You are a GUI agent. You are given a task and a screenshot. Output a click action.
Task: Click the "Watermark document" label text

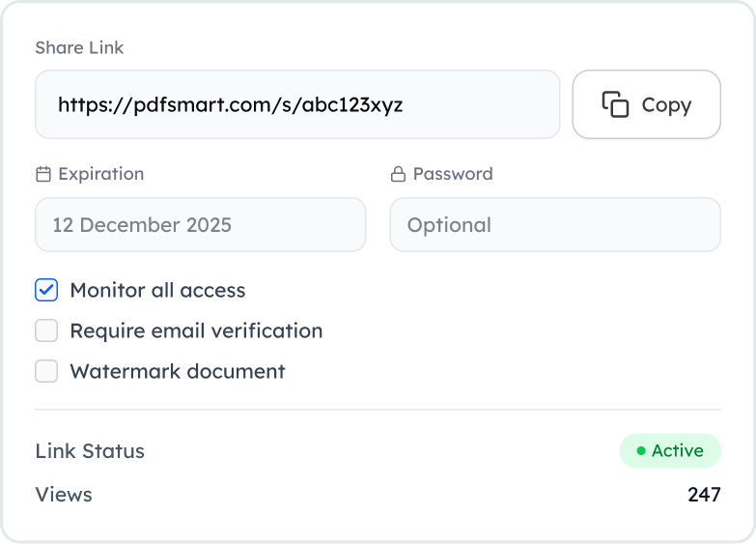[178, 371]
